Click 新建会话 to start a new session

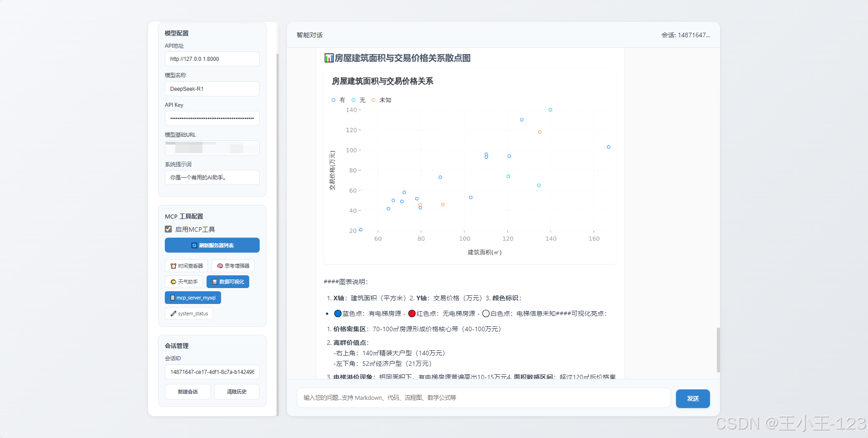pyautogui.click(x=187, y=391)
